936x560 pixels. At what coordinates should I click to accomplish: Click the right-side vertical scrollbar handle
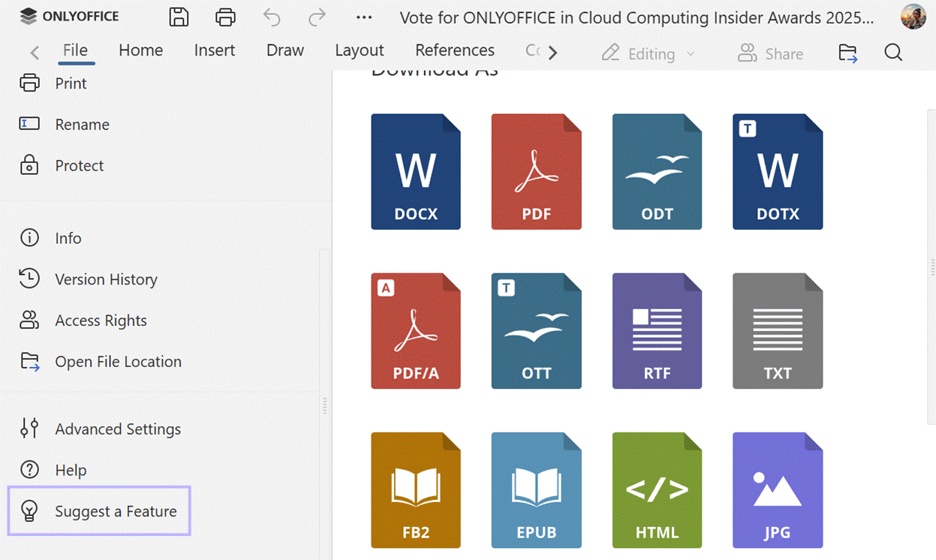click(932, 266)
